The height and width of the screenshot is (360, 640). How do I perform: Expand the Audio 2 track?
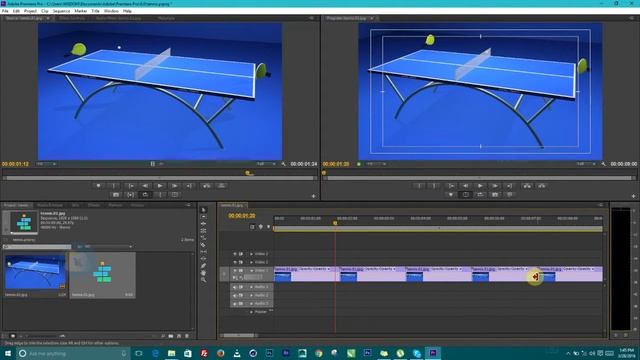pos(251,296)
